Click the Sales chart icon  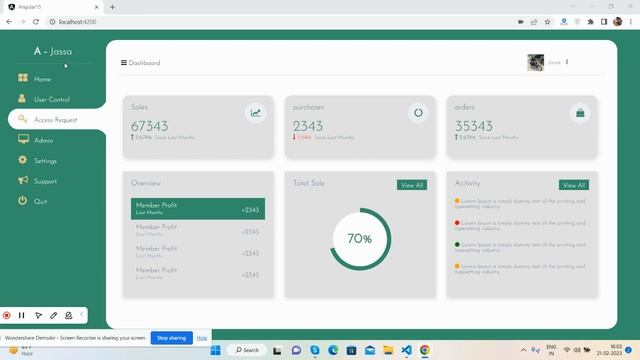pos(256,113)
